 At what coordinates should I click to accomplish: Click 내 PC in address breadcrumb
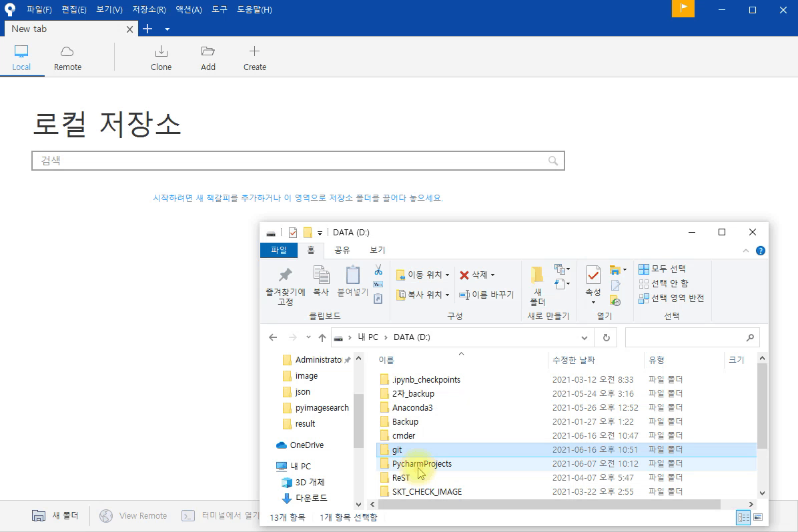[x=368, y=337]
